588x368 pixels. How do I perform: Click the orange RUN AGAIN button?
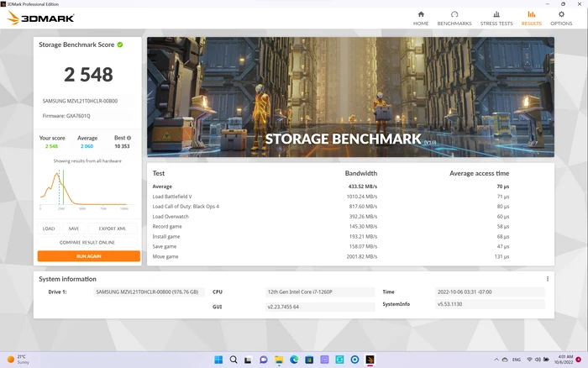(x=88, y=256)
